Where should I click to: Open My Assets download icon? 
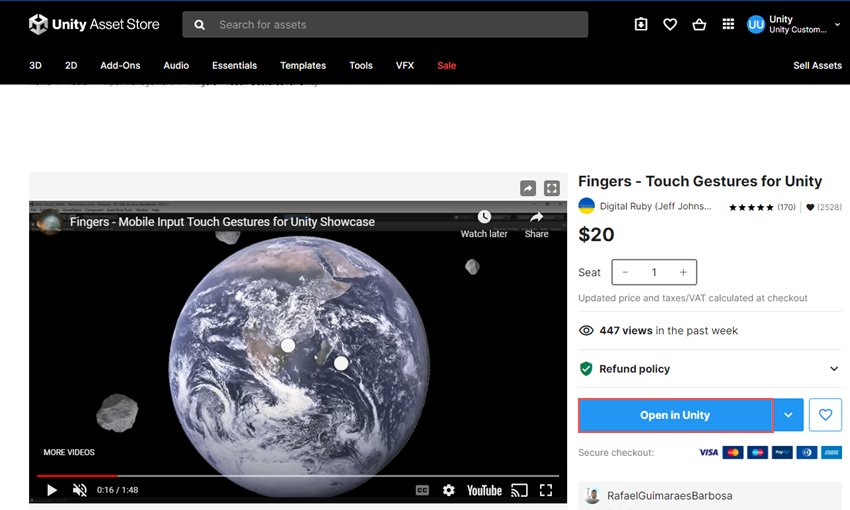(641, 24)
